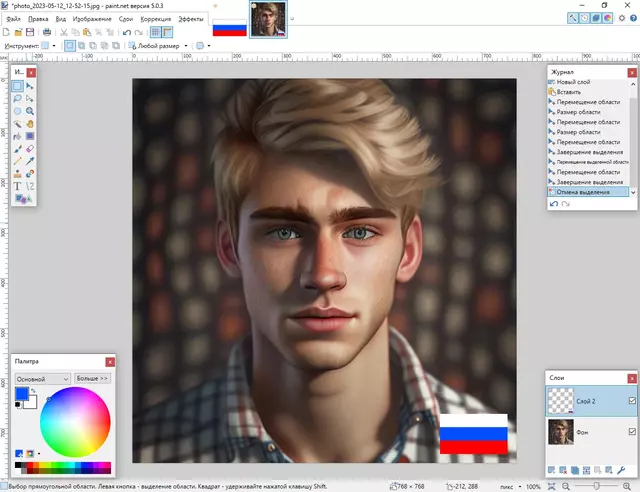Select the Lasso Select tool
The height and width of the screenshot is (492, 640).
(x=17, y=98)
